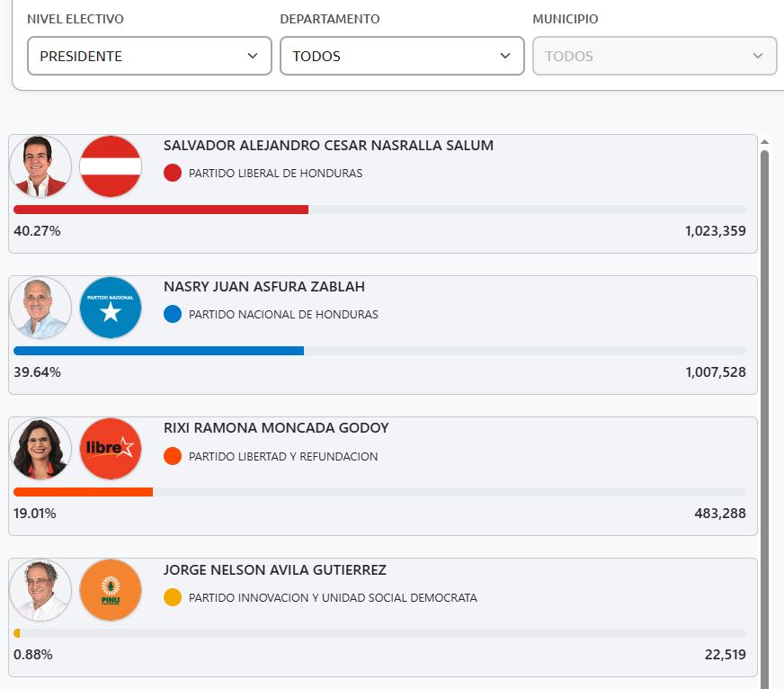Click the candidate photo next to Jorge Avila's name
This screenshot has width=784, height=689.
pos(41,590)
